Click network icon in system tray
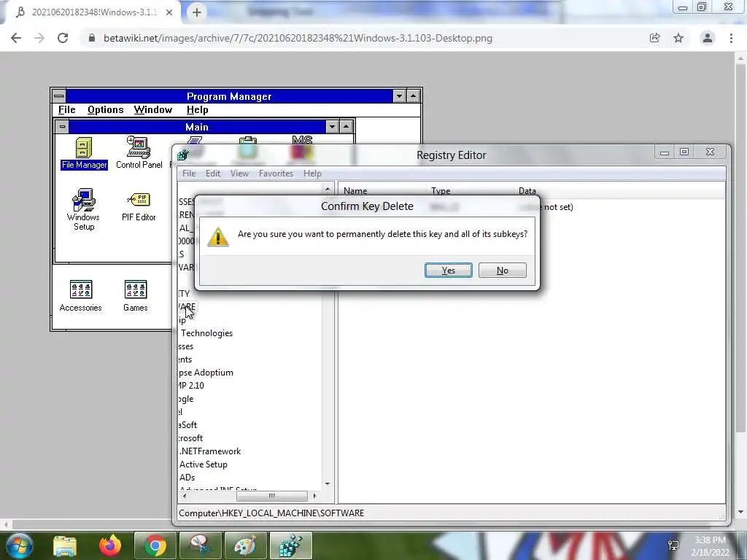747x560 pixels. click(x=673, y=545)
